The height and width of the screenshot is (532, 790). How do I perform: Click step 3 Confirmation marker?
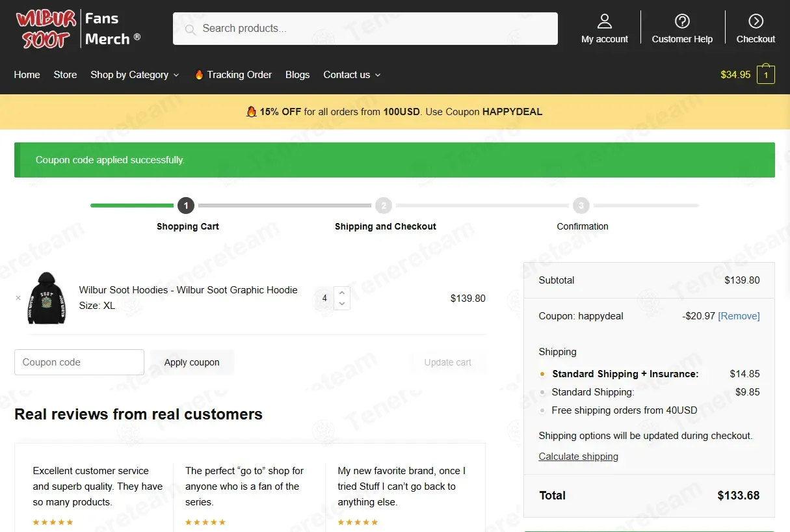point(581,206)
